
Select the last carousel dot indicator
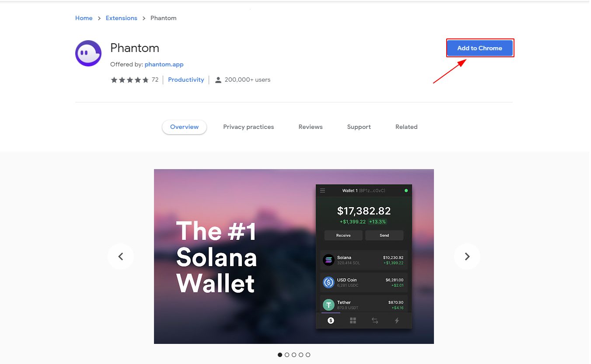click(308, 355)
